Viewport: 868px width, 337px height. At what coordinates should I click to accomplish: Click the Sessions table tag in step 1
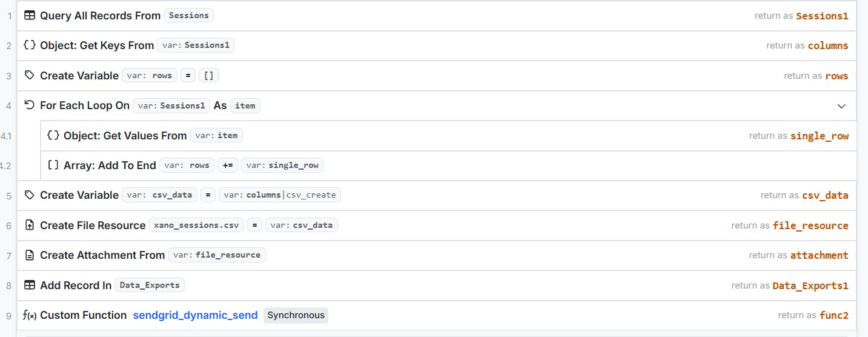[188, 16]
